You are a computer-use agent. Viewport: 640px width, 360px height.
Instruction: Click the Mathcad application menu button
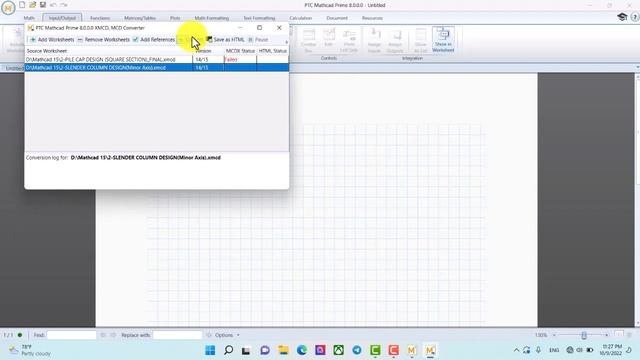pyautogui.click(x=8, y=8)
